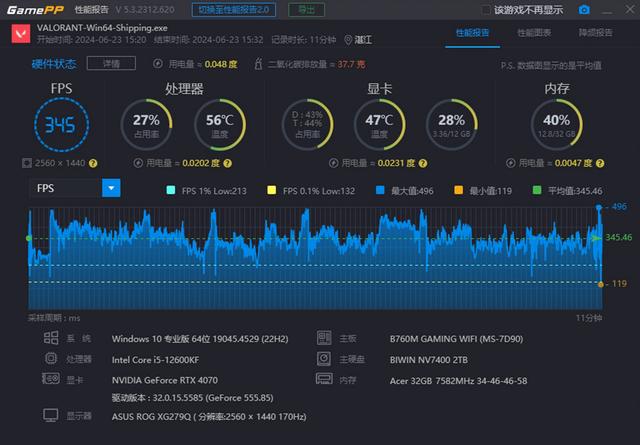
Task: Click the B760M GAMING WIFI text
Action: point(456,339)
